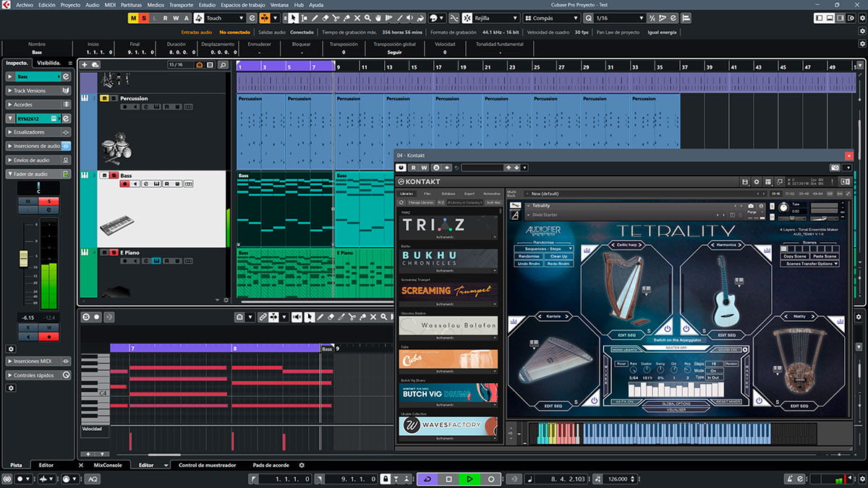Select the Erase tool in main toolbar
The width and height of the screenshot is (868, 488).
325,18
